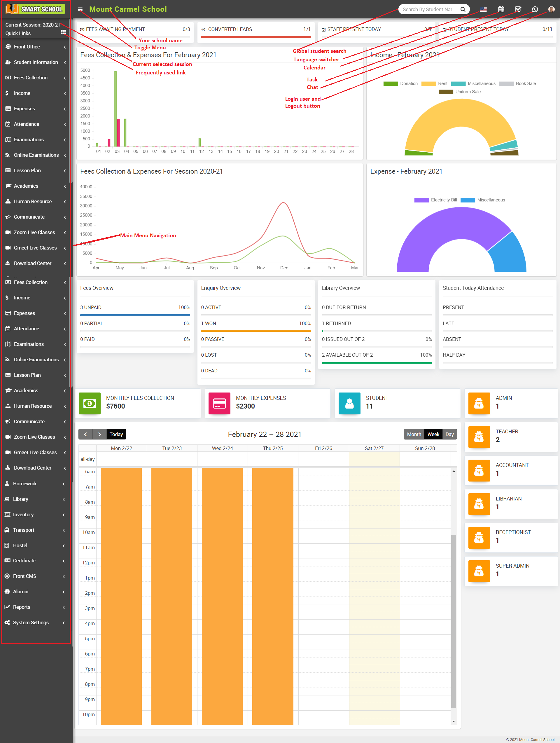Open the Quick Links grid icon

coord(63,32)
